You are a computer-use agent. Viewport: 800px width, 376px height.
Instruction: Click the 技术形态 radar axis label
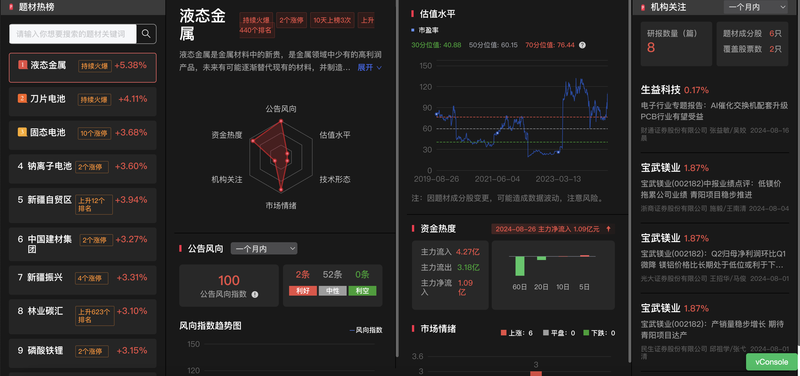(335, 180)
